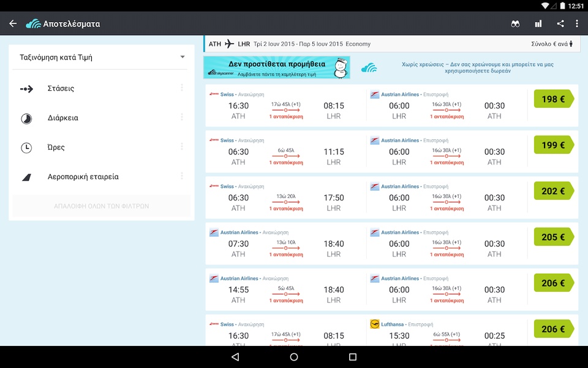Click the 15:30 Lufthansa departure time

(399, 335)
